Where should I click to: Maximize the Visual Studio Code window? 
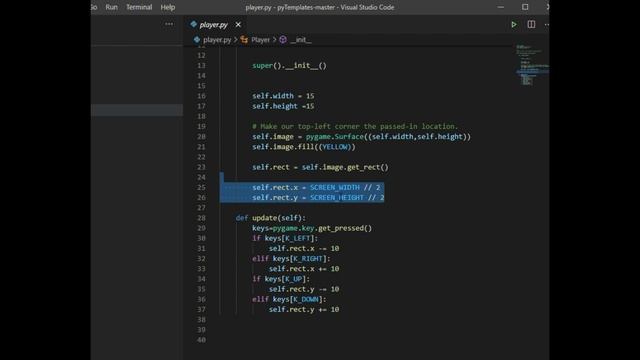[x=525, y=7]
